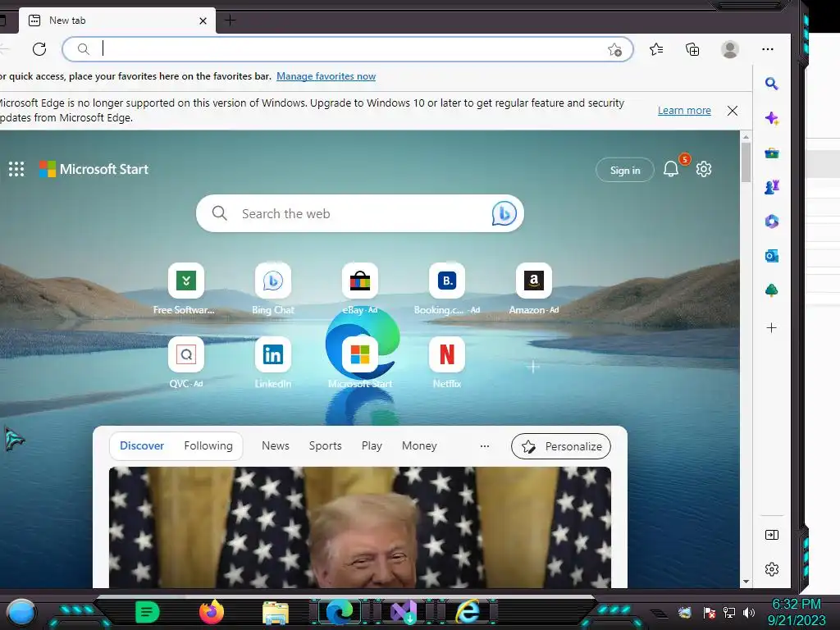Select the Following feed tab
Screen dimensions: 840x630
coord(208,445)
